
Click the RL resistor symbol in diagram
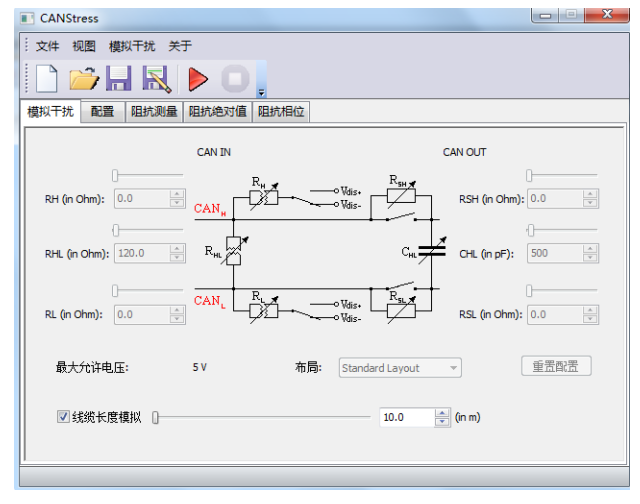[264, 311]
